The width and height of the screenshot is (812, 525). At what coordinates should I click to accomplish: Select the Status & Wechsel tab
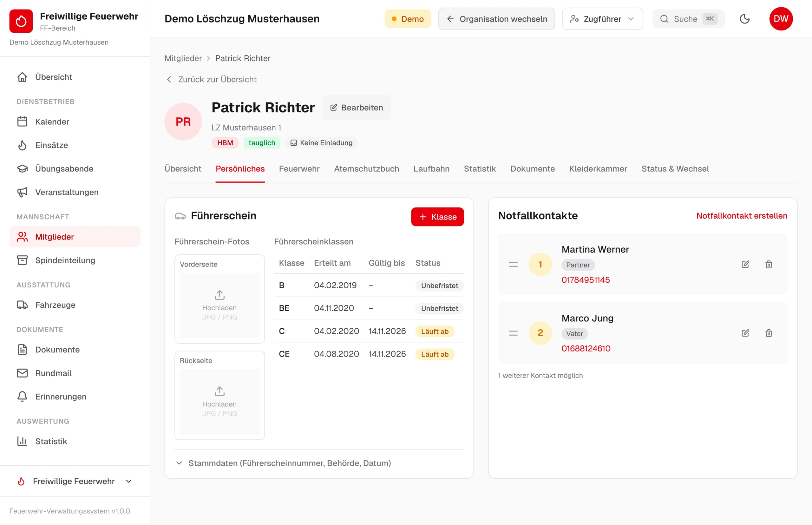tap(675, 169)
